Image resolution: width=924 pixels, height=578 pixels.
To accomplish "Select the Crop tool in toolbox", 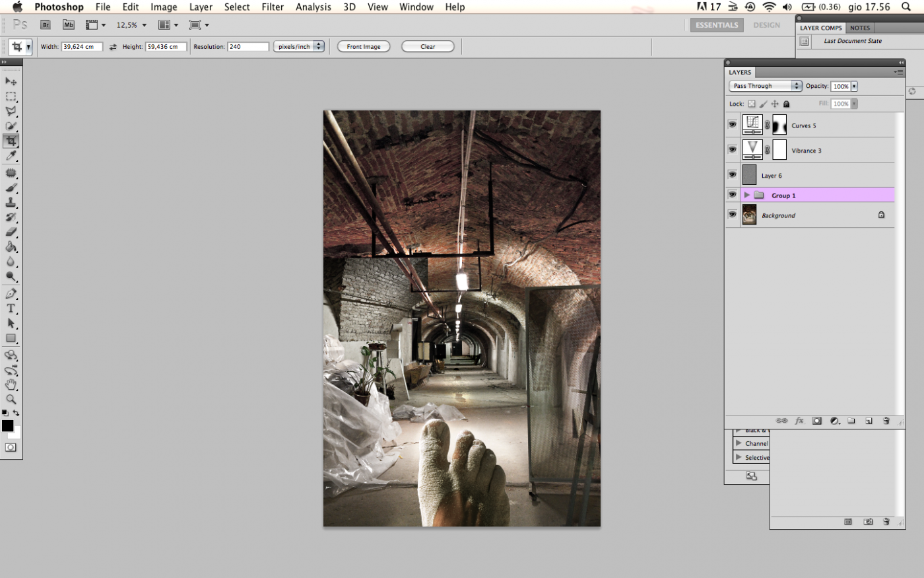I will 11,141.
